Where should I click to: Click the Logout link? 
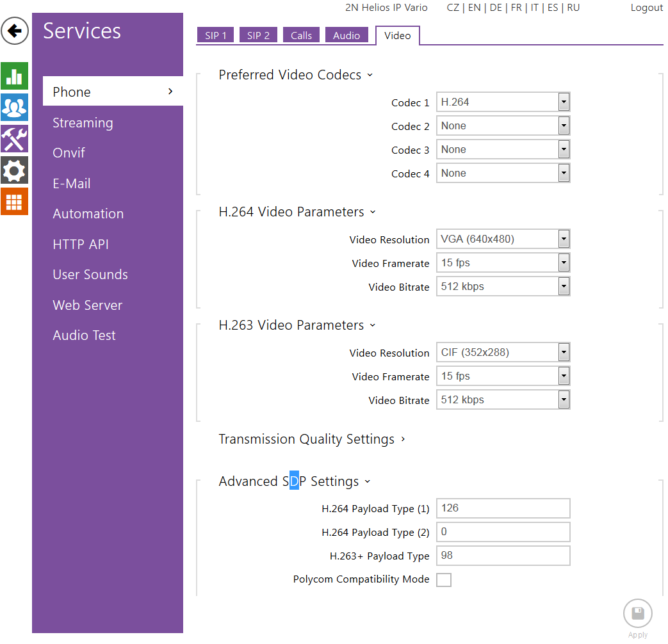pyautogui.click(x=646, y=8)
